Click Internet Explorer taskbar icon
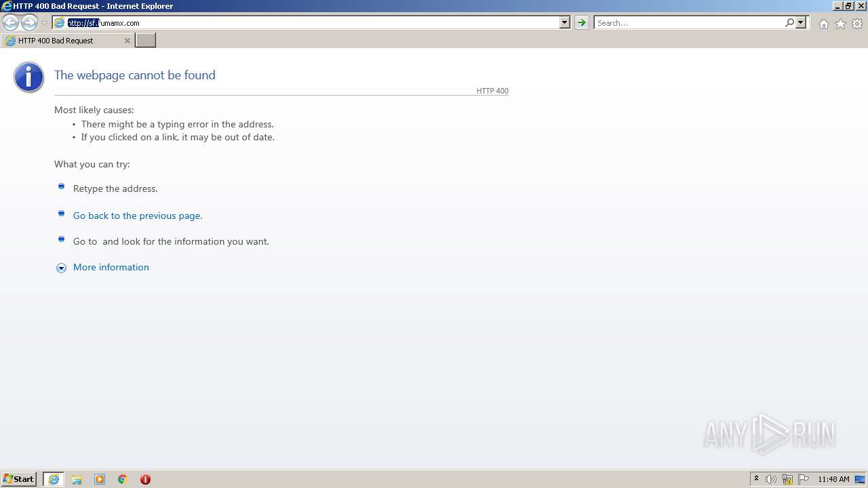868x488 pixels. [54, 479]
